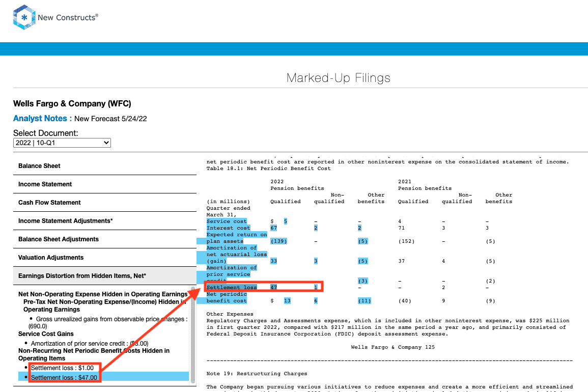588x392 pixels.
Task: Click 'Amortization of prior service credit' item
Action: point(90,344)
